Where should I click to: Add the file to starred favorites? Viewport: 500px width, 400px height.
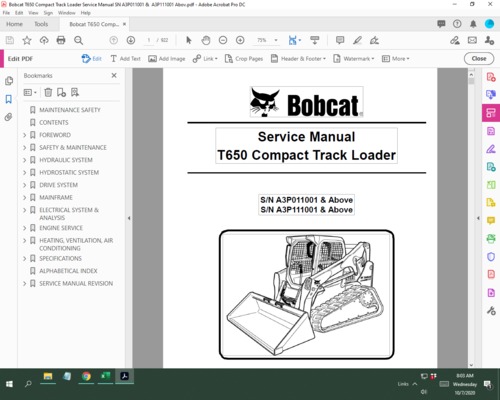click(x=27, y=40)
